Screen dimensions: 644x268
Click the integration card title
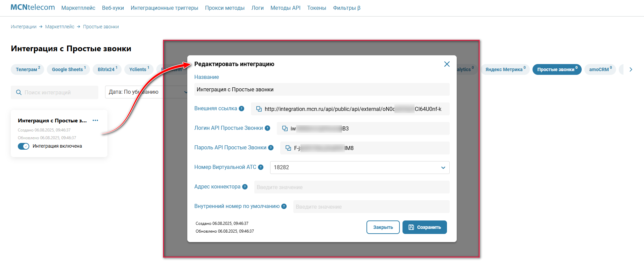(52, 120)
